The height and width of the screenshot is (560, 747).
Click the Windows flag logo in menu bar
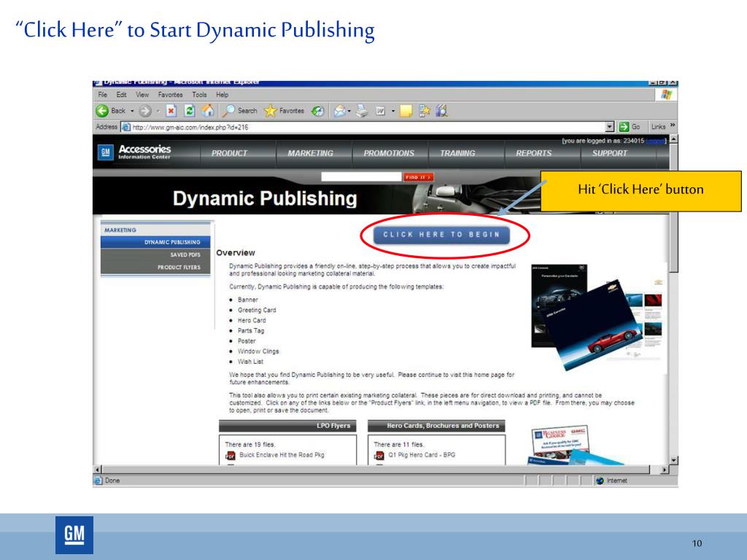click(666, 94)
